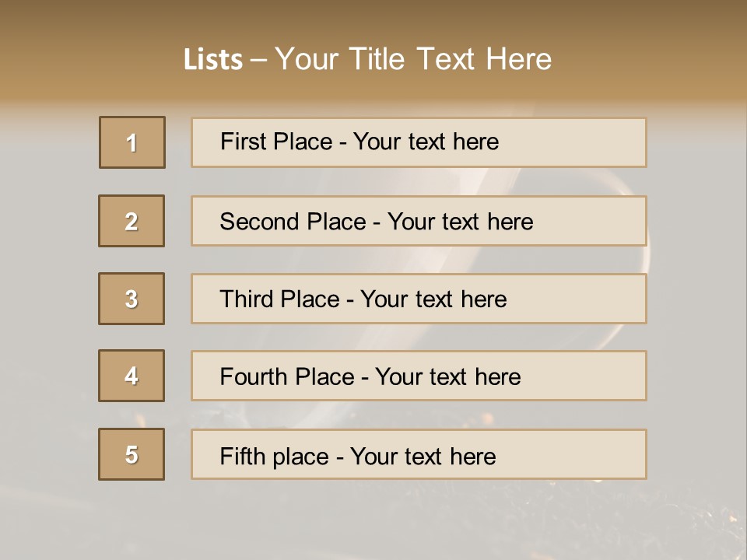
Task: Click the number 1 box
Action: (132, 142)
